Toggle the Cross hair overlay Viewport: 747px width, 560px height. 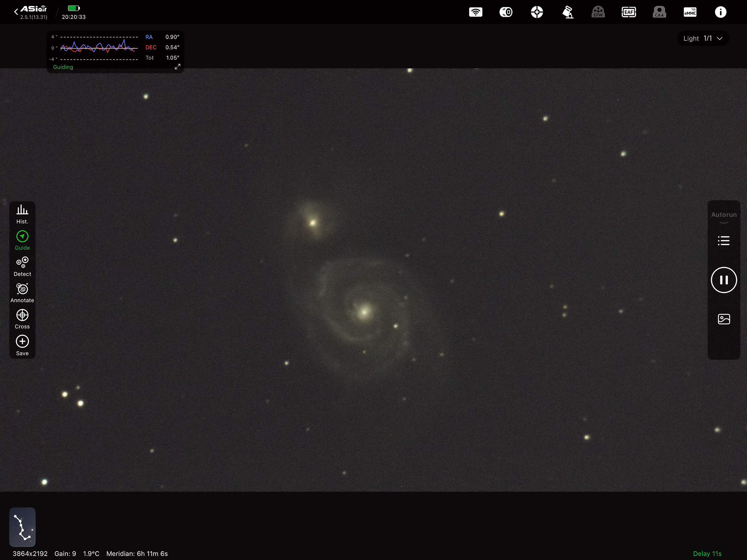pos(22,319)
